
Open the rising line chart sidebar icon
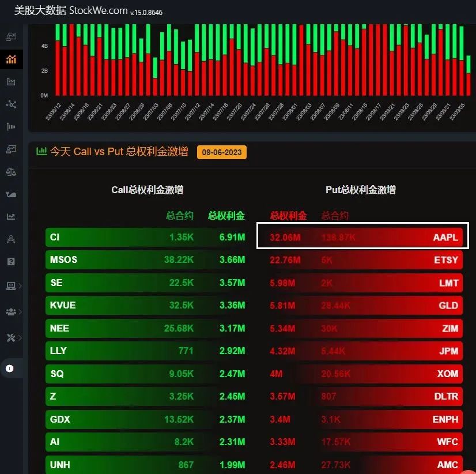(x=11, y=216)
